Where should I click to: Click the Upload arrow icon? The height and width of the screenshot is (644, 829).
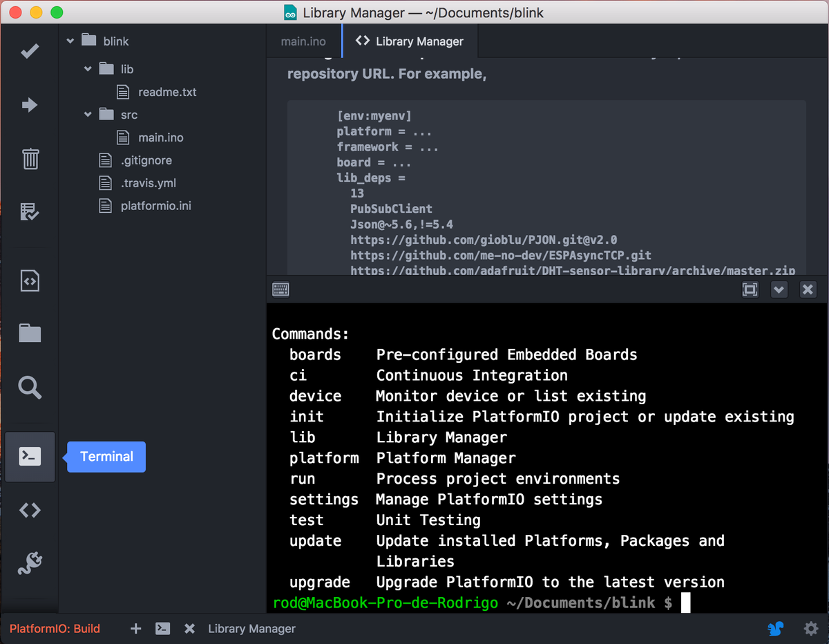point(30,105)
